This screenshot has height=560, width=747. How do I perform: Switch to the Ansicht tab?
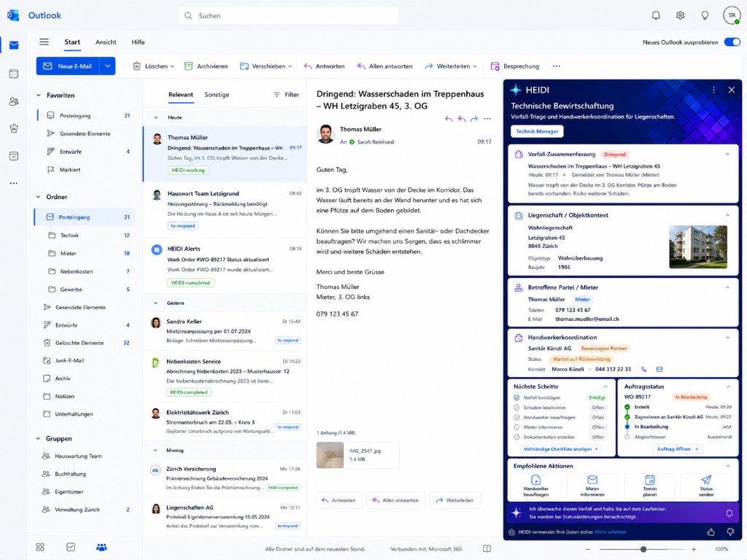[x=106, y=42]
